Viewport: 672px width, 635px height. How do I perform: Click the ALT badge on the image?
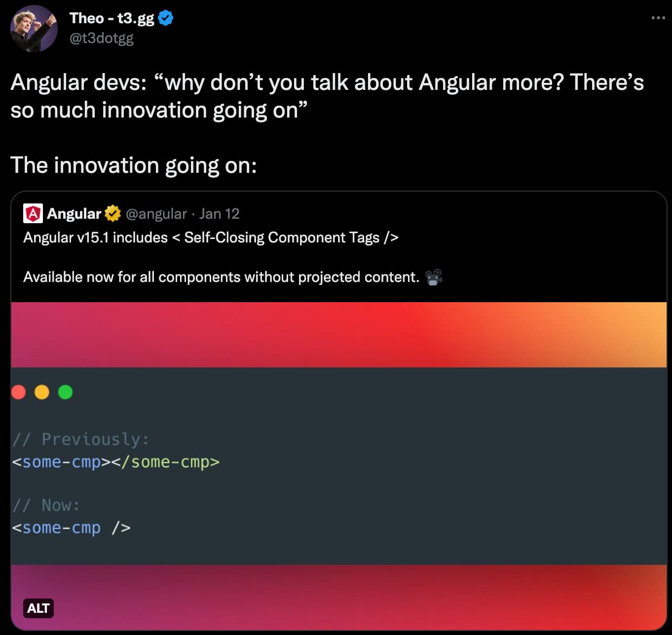pos(38,608)
